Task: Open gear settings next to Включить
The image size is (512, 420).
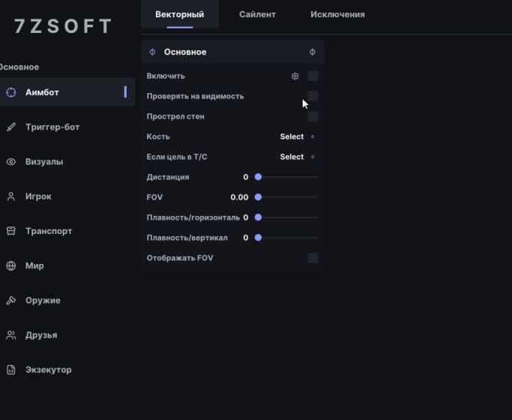Action: [295, 76]
